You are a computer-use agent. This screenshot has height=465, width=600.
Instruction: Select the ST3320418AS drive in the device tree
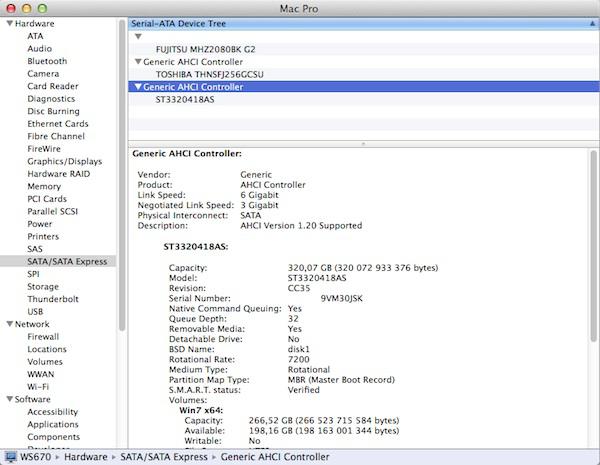click(x=188, y=100)
